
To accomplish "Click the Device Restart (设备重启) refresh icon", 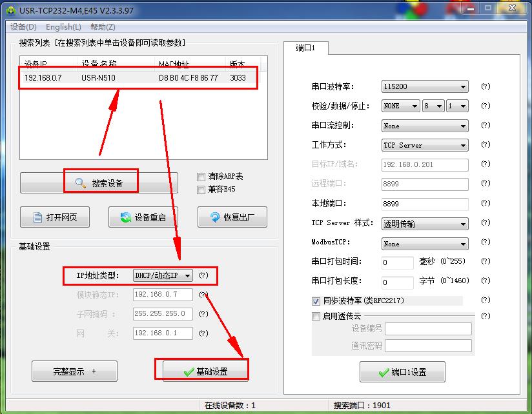I will 126,218.
